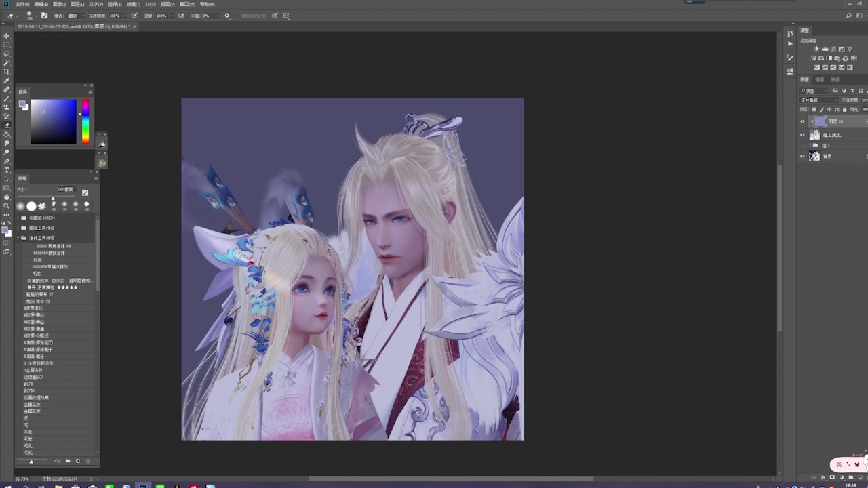Open the History panel icon in collapsed dock
The image size is (868, 488).
790,34
